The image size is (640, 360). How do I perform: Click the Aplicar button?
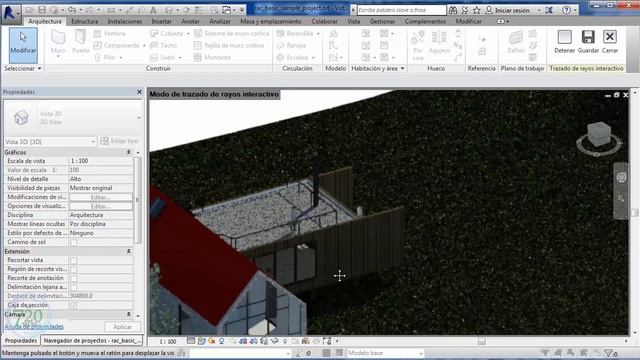coord(122,327)
